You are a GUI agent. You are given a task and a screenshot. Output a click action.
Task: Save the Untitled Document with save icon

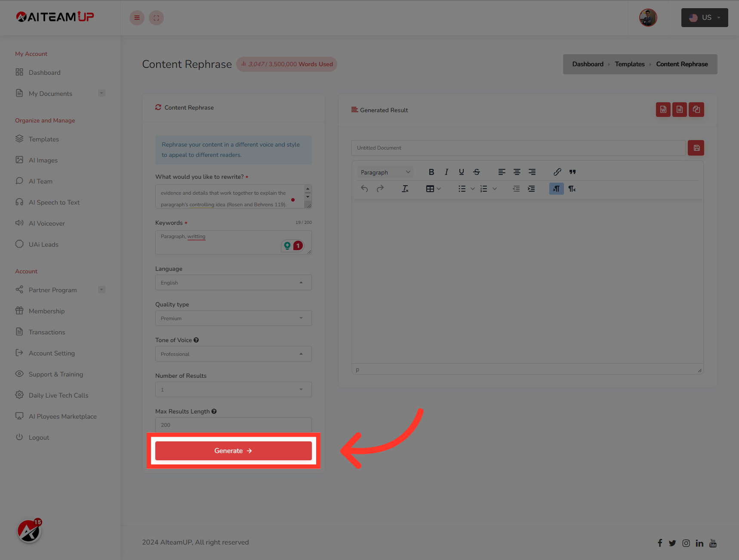point(696,148)
